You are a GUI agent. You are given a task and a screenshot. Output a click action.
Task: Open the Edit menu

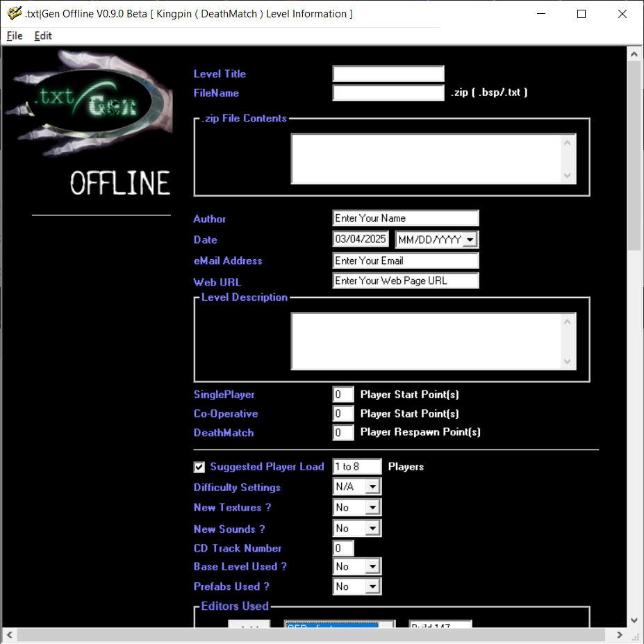click(43, 36)
